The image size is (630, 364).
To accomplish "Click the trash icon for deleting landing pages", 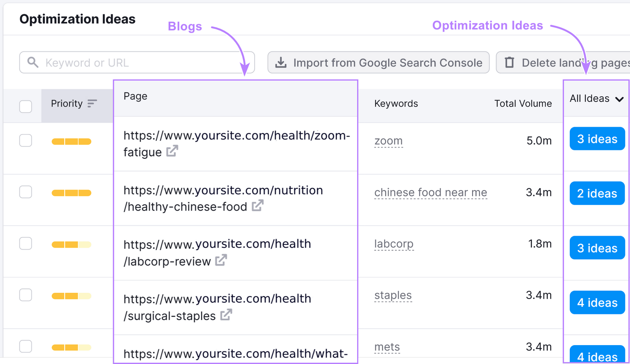I will pos(510,62).
